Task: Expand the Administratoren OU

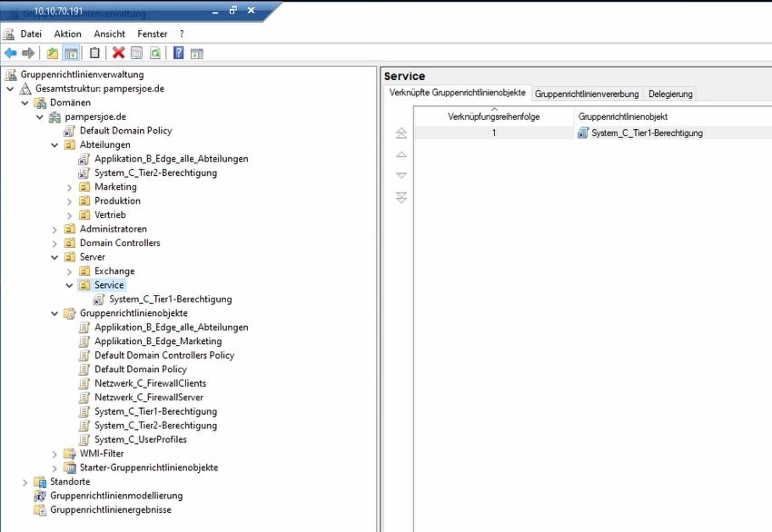Action: pyautogui.click(x=54, y=230)
